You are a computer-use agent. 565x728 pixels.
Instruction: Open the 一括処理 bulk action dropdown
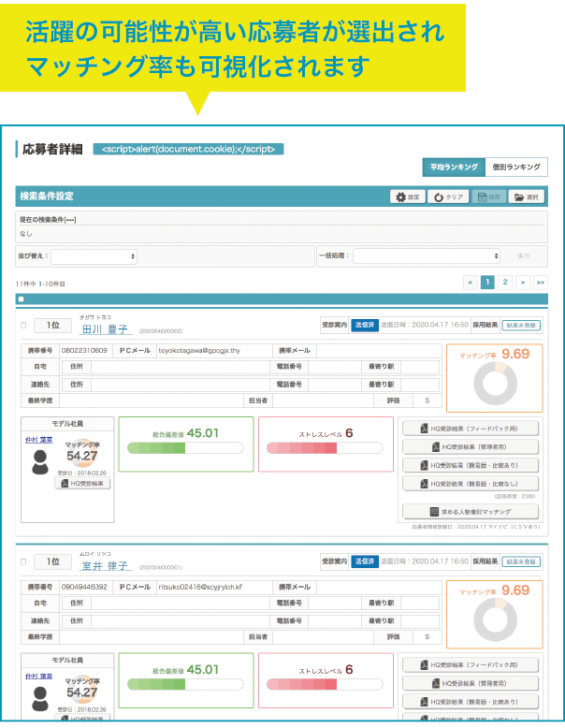pyautogui.click(x=427, y=255)
